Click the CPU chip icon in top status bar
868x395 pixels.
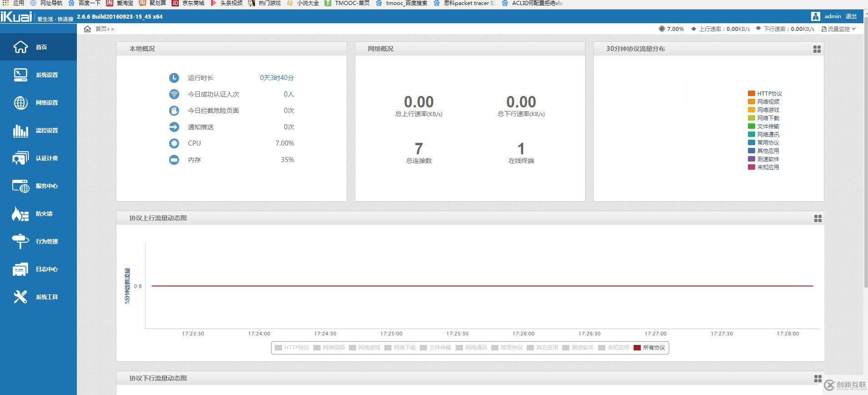[661, 29]
